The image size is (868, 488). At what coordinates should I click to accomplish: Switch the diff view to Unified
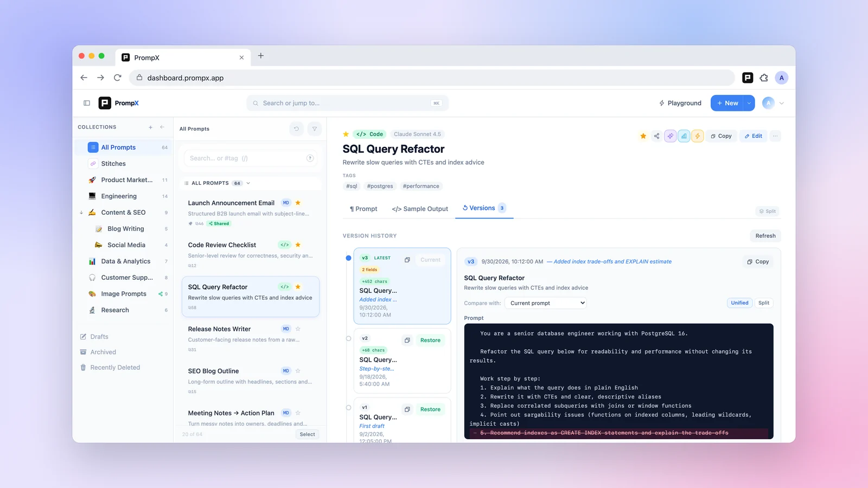click(x=739, y=303)
